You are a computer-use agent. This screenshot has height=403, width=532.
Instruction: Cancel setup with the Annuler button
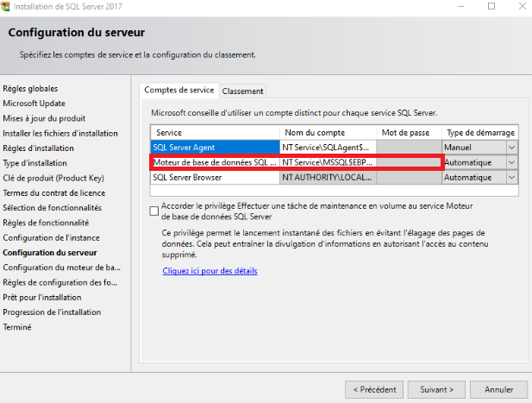498,389
